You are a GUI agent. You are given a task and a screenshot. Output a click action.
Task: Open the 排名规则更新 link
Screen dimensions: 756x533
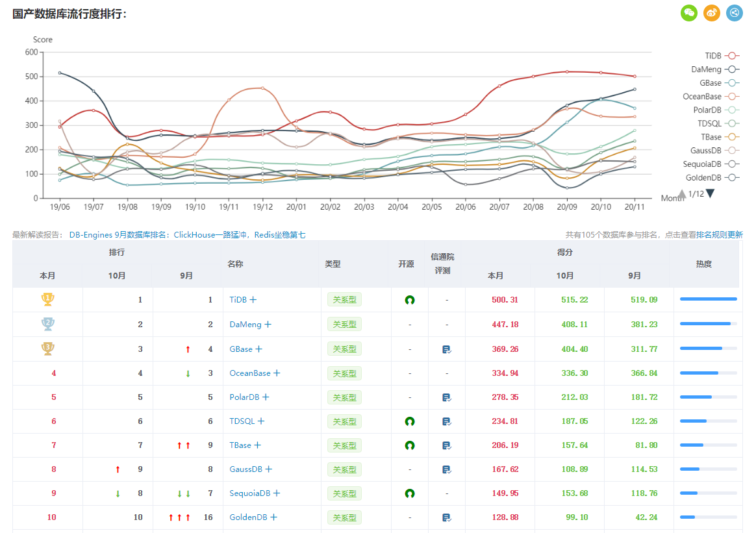(x=720, y=235)
